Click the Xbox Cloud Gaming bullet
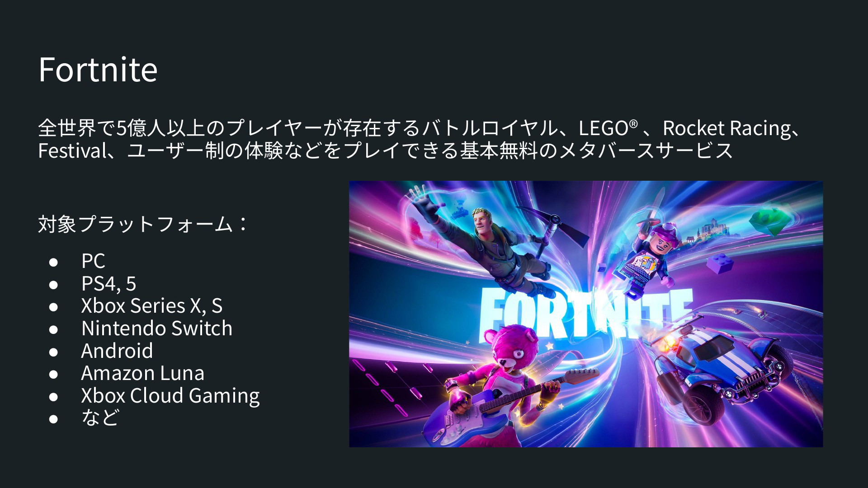The image size is (868, 488). 170,395
